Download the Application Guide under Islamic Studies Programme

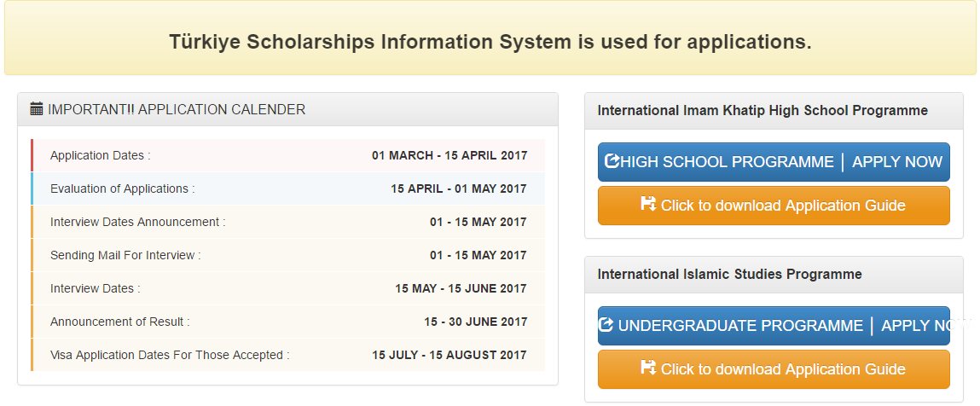pyautogui.click(x=773, y=369)
